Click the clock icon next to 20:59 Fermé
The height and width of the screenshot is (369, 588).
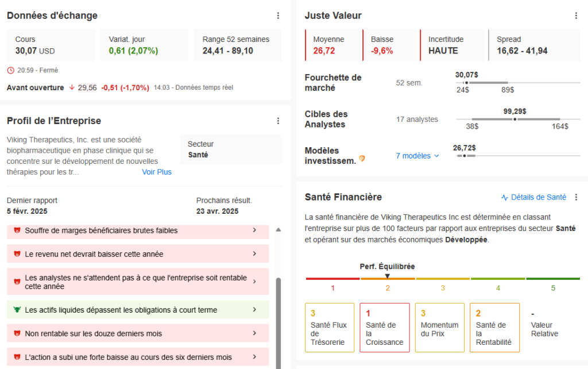click(10, 70)
